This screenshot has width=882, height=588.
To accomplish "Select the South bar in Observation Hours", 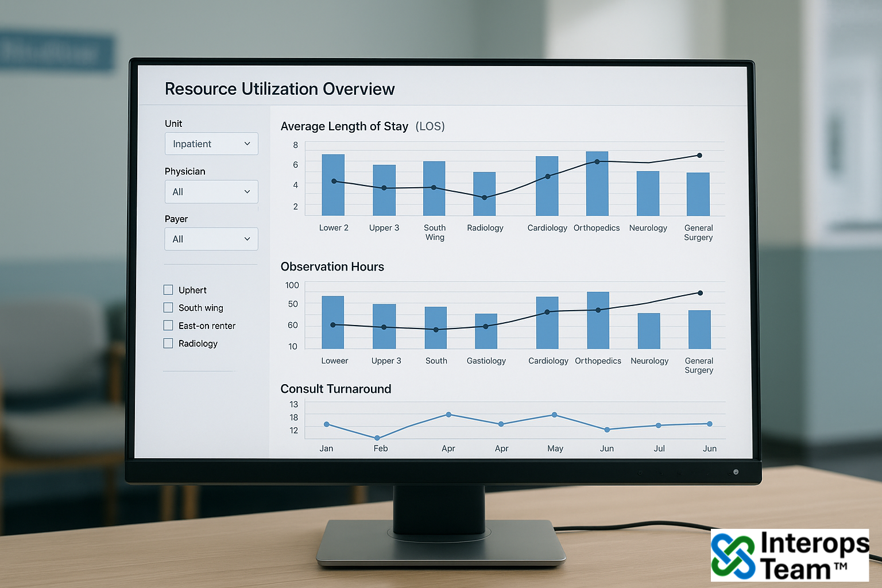I will point(436,328).
